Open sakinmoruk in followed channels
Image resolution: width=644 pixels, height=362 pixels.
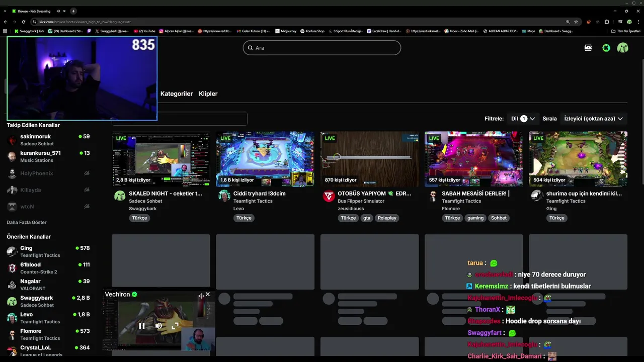click(48, 140)
